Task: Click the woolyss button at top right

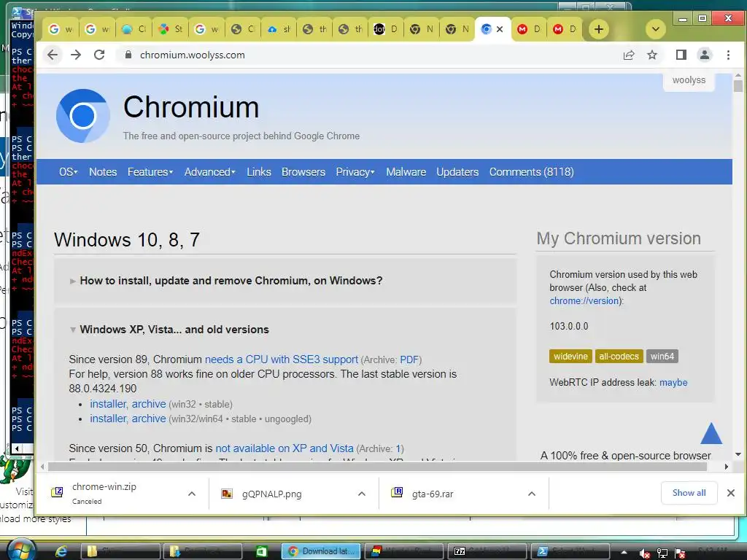Action: click(x=689, y=80)
